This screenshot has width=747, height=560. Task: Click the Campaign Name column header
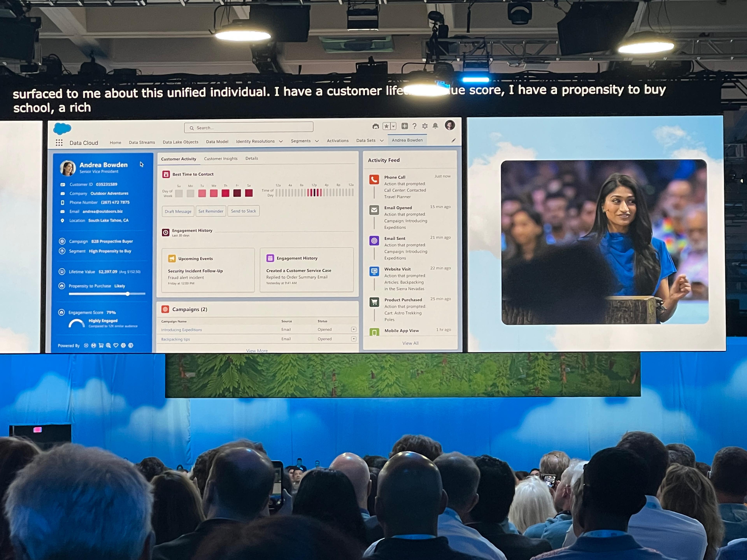click(174, 321)
